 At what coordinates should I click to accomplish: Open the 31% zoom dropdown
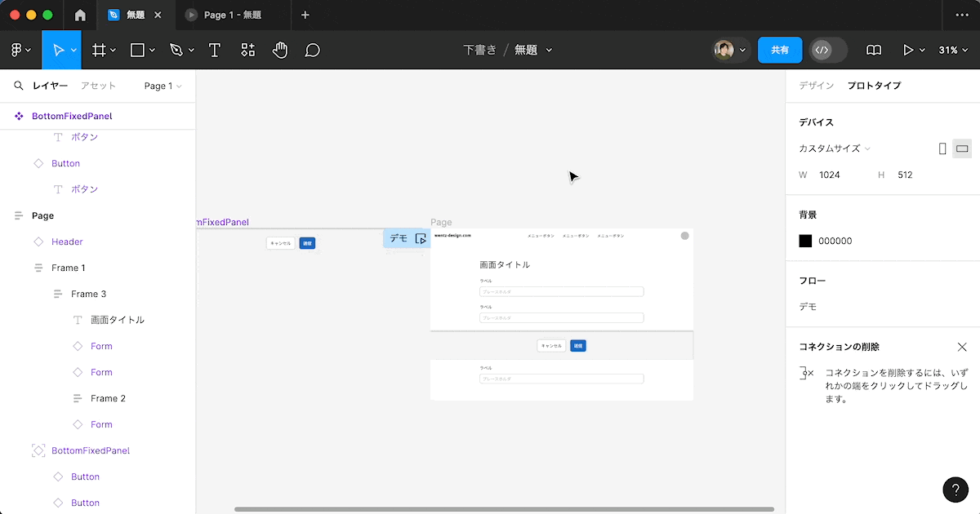[x=952, y=50]
